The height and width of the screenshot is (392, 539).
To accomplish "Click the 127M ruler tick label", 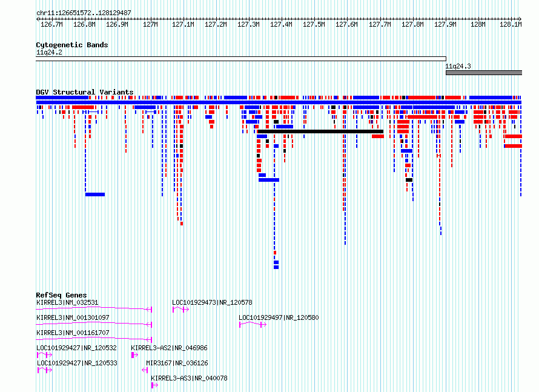I will [x=150, y=24].
